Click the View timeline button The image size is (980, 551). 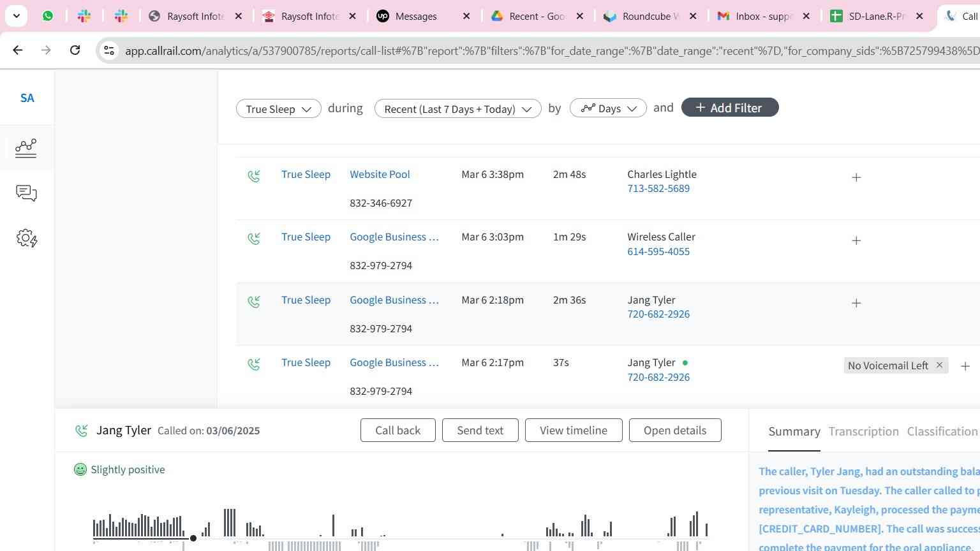pos(574,430)
